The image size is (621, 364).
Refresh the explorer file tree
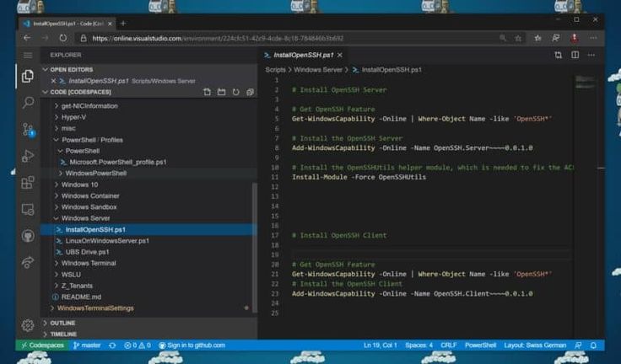tap(235, 92)
